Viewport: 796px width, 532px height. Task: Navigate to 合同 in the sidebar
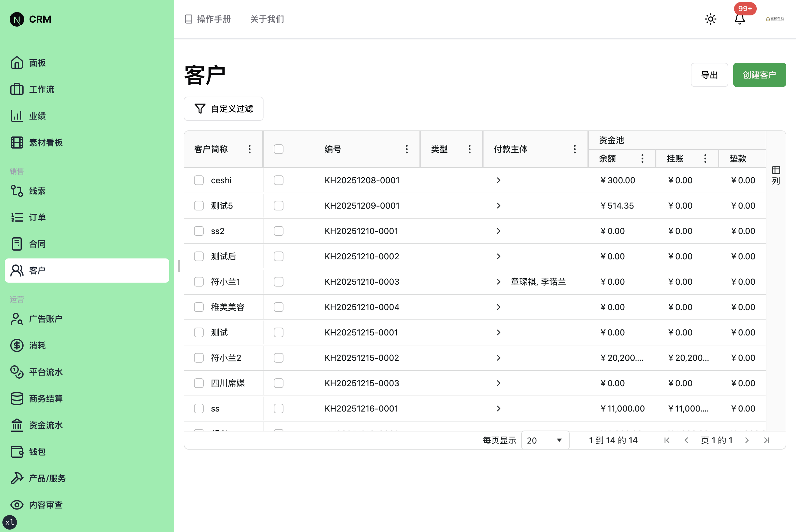pos(37,244)
